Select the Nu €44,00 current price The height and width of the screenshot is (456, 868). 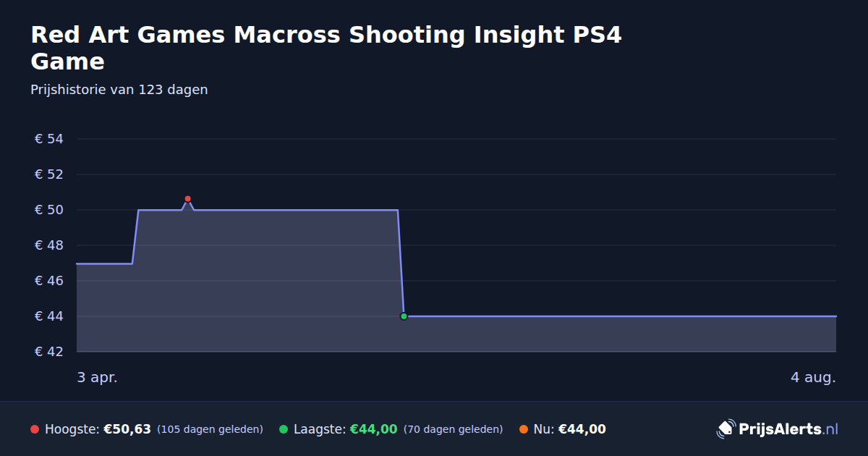point(582,429)
